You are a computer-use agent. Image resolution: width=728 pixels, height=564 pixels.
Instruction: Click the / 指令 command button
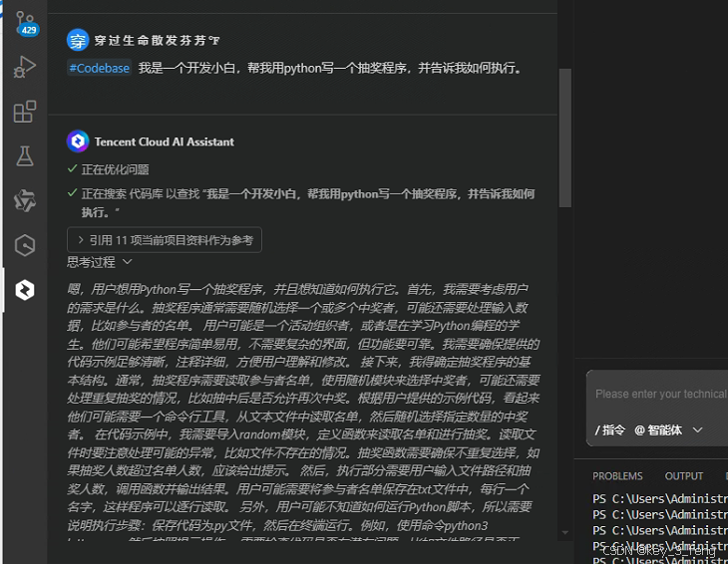click(x=610, y=430)
